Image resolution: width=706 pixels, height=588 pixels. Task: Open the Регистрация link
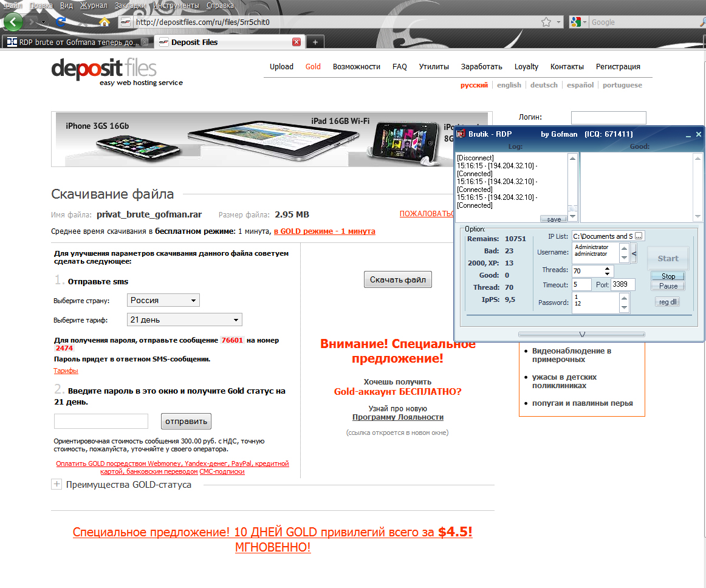pyautogui.click(x=618, y=67)
